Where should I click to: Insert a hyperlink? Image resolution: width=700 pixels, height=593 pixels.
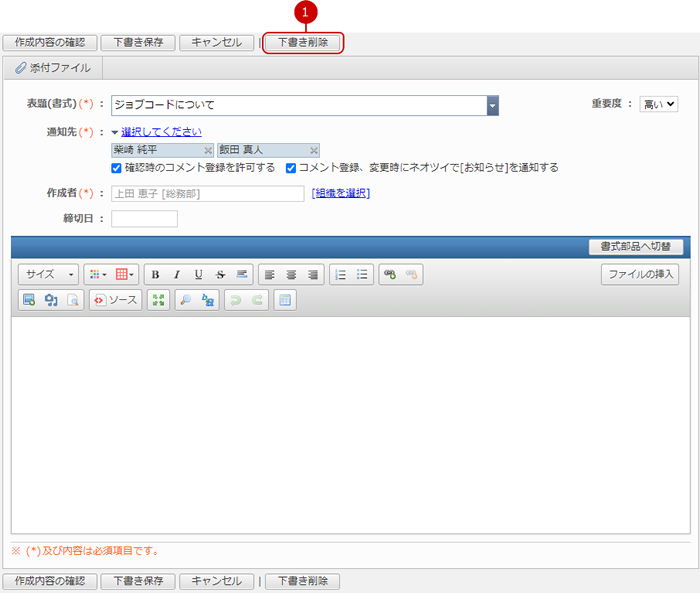point(390,275)
